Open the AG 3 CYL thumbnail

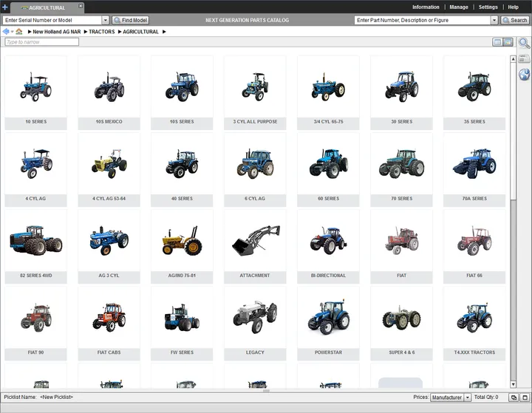point(109,247)
